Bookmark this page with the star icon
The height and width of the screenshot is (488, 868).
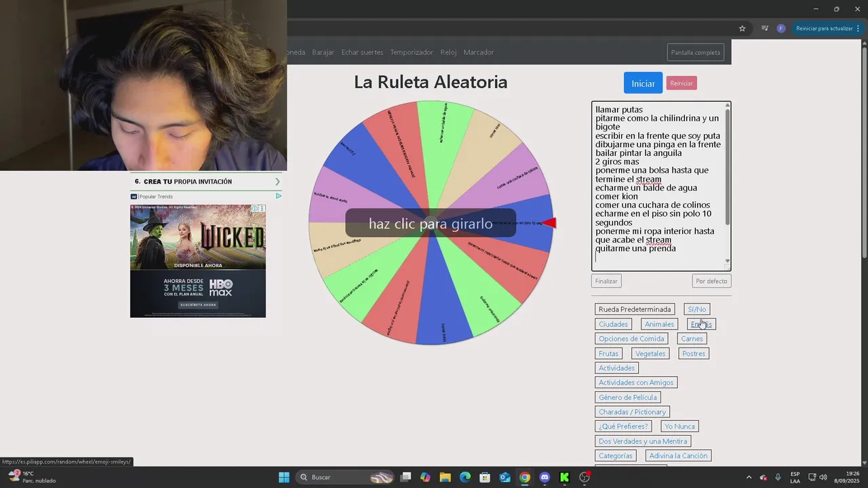tap(742, 28)
